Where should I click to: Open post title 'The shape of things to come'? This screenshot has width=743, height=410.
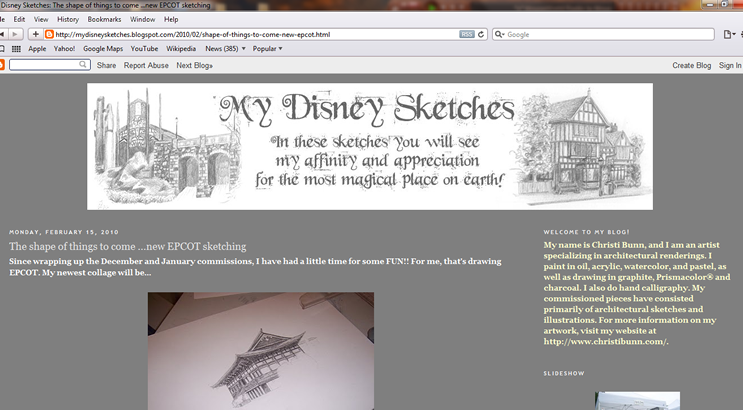[x=127, y=246]
